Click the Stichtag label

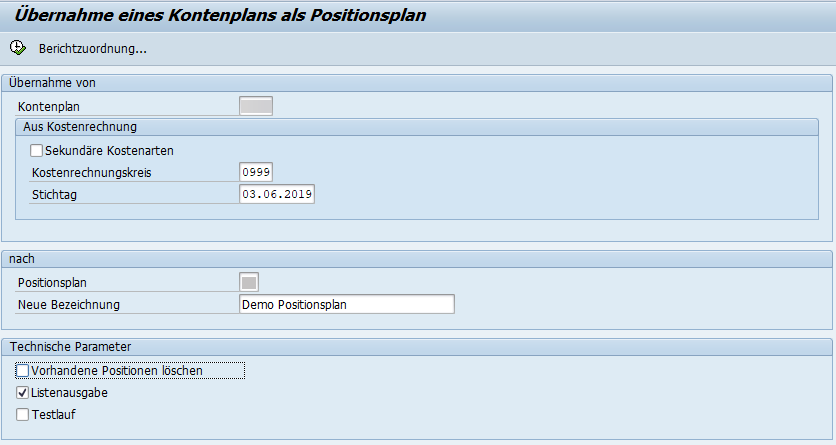point(54,195)
